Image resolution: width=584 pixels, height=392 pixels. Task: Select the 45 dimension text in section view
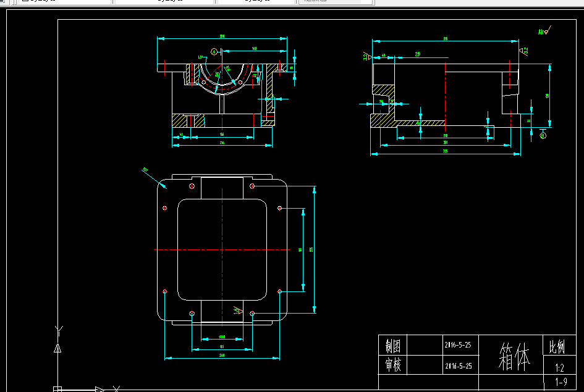tap(255, 75)
